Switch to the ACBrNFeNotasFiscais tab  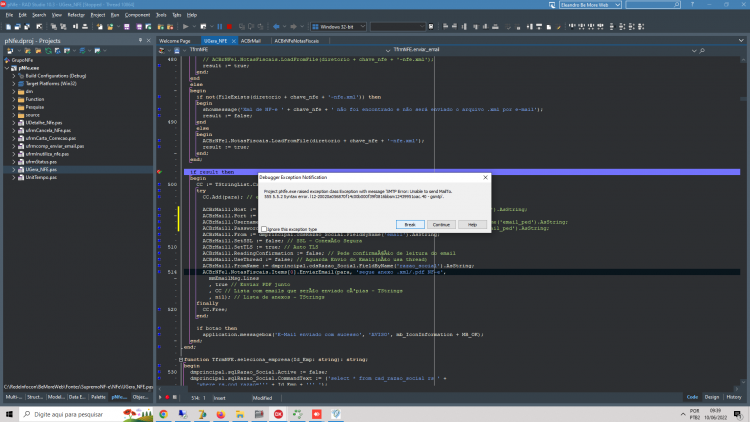point(297,41)
